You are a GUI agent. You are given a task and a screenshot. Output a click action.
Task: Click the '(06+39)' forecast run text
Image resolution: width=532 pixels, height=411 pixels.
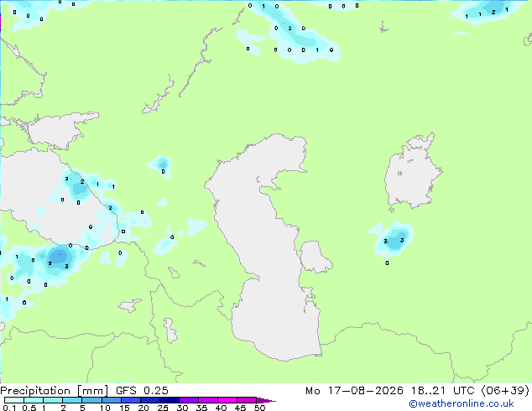coord(506,391)
